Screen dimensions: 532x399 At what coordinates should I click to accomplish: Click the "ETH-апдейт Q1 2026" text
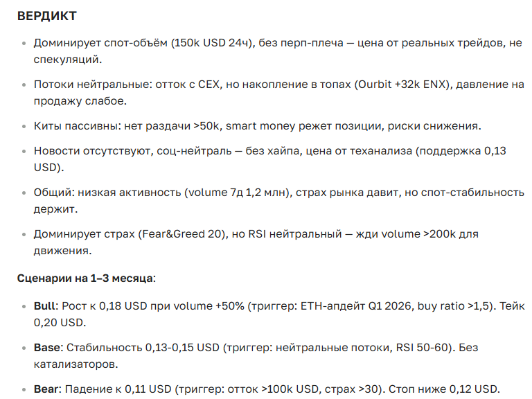344,305
